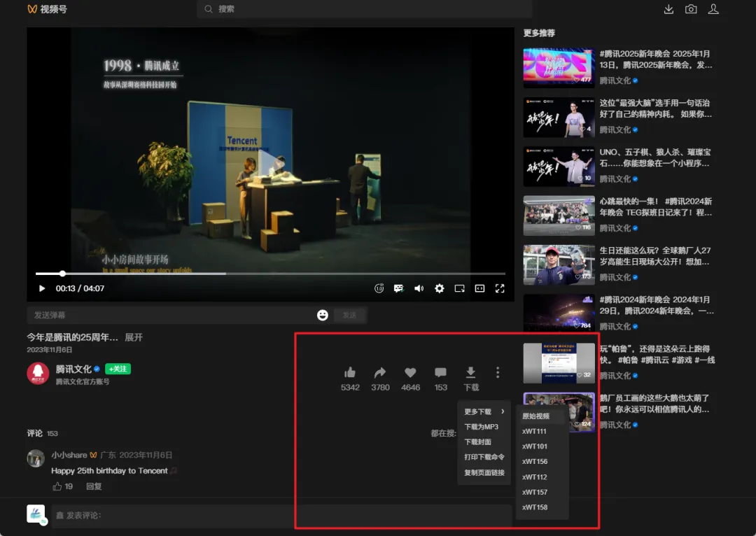Click the play button in player controls
The width and height of the screenshot is (756, 536).
pos(42,288)
